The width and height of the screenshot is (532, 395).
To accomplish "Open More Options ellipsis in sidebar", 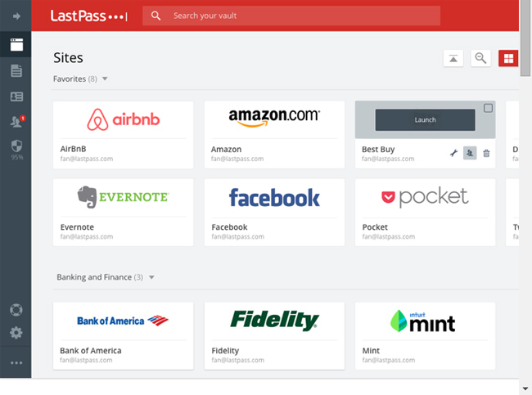I will point(16,363).
